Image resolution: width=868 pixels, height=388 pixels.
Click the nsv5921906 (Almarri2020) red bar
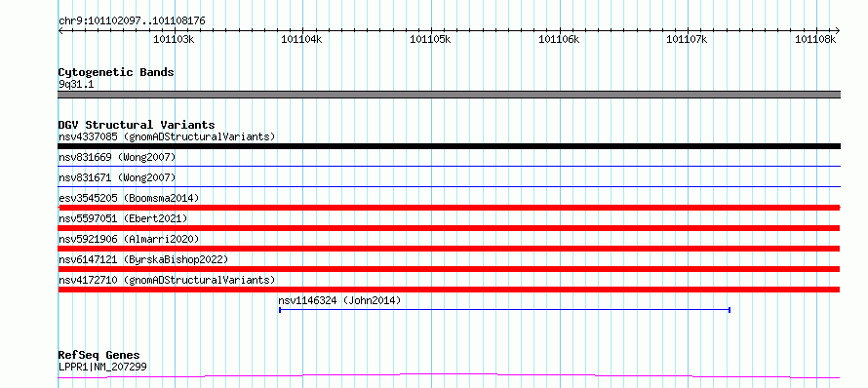coord(449,249)
